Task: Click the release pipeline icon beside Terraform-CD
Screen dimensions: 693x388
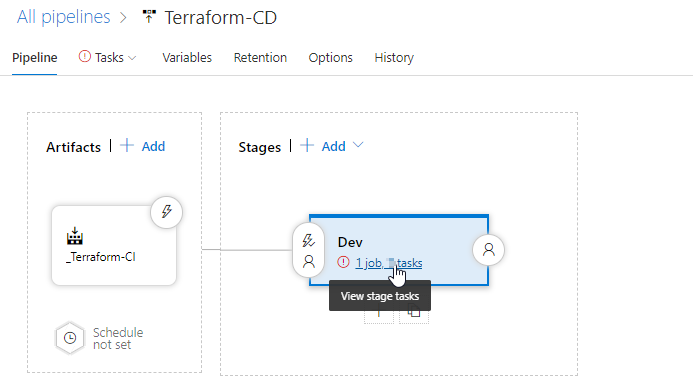Action: click(x=149, y=17)
